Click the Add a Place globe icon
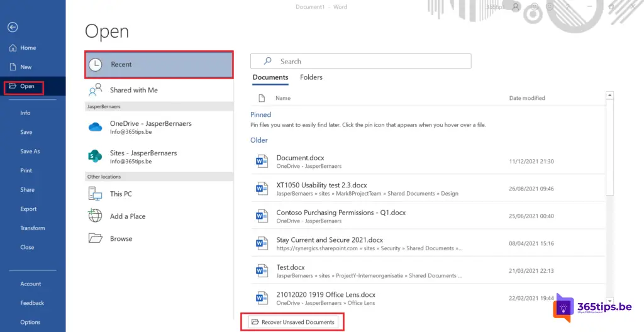 [96, 216]
